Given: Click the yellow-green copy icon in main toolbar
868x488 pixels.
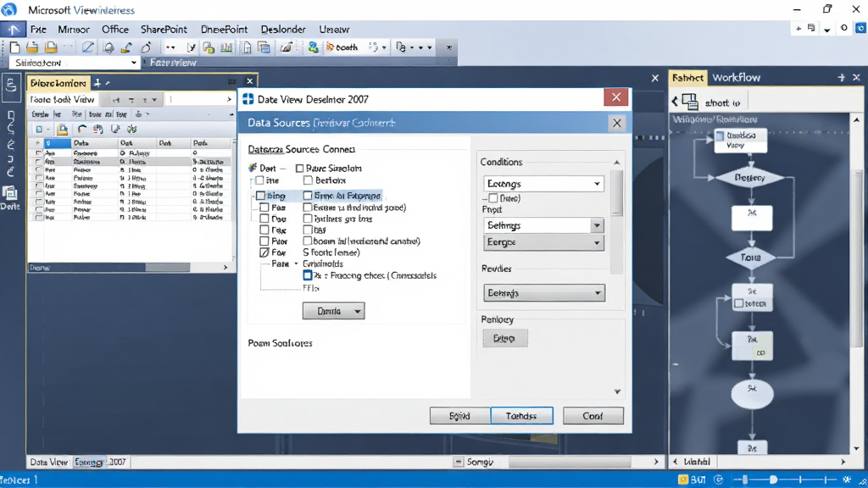Looking at the screenshot, I should click(x=209, y=47).
